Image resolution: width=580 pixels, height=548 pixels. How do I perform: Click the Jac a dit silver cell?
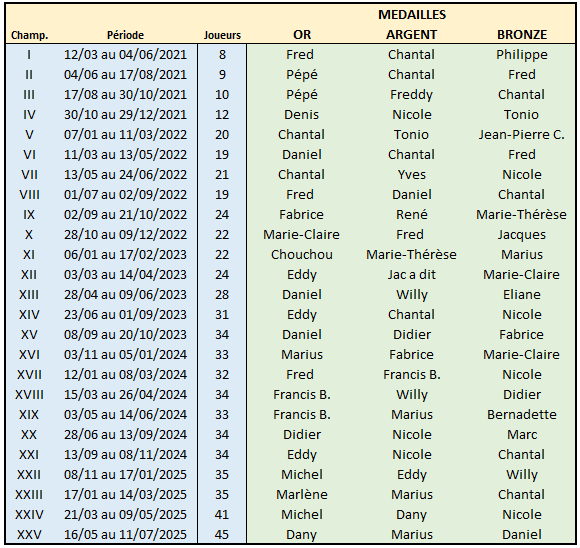pyautogui.click(x=412, y=275)
